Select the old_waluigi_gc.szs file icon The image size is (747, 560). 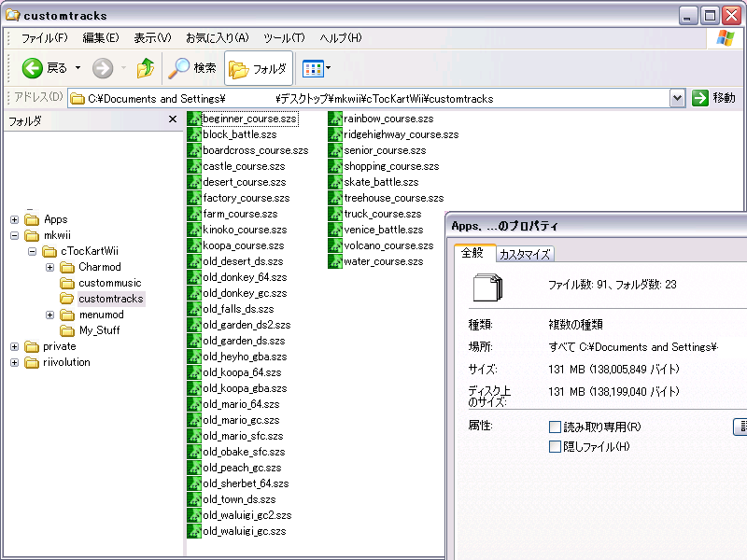tap(194, 531)
